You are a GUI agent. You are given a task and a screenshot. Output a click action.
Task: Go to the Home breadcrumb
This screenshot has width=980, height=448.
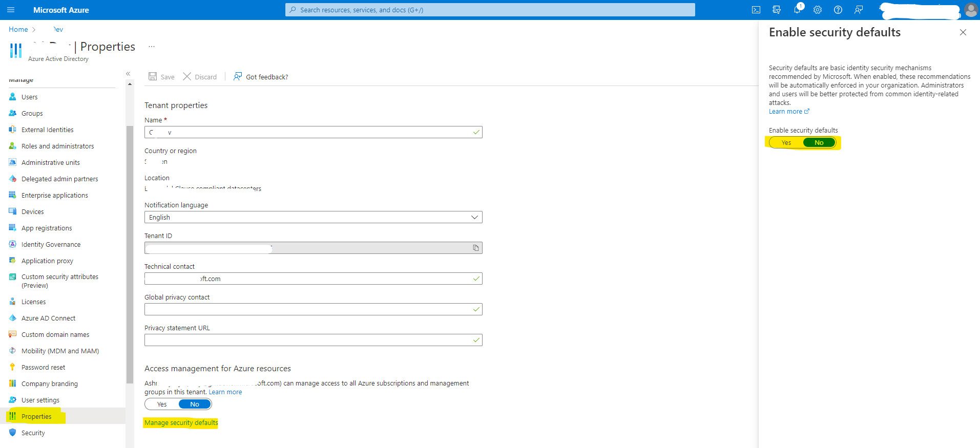coord(18,29)
